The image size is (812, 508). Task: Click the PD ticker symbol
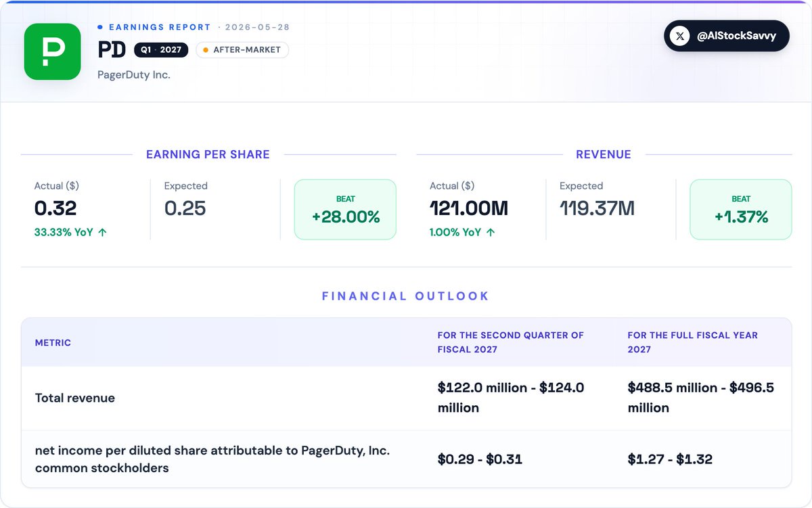click(x=112, y=49)
